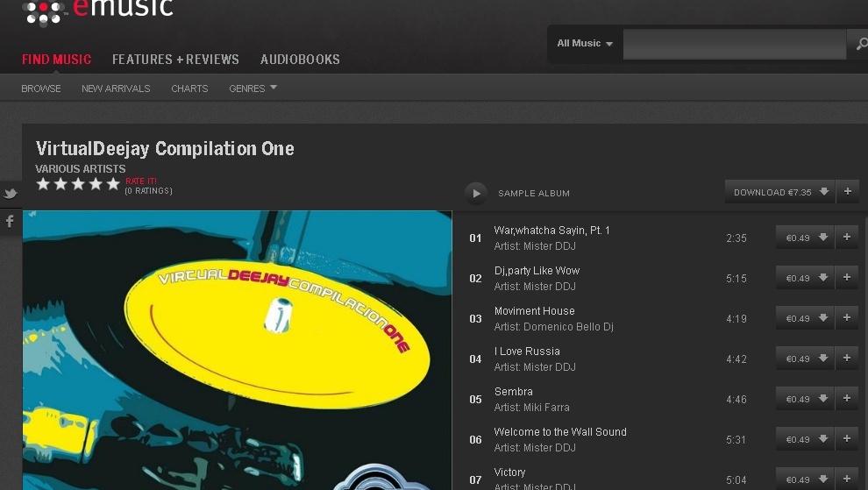This screenshot has width=868, height=490.
Task: Select track duration 5:31
Action: tap(736, 440)
